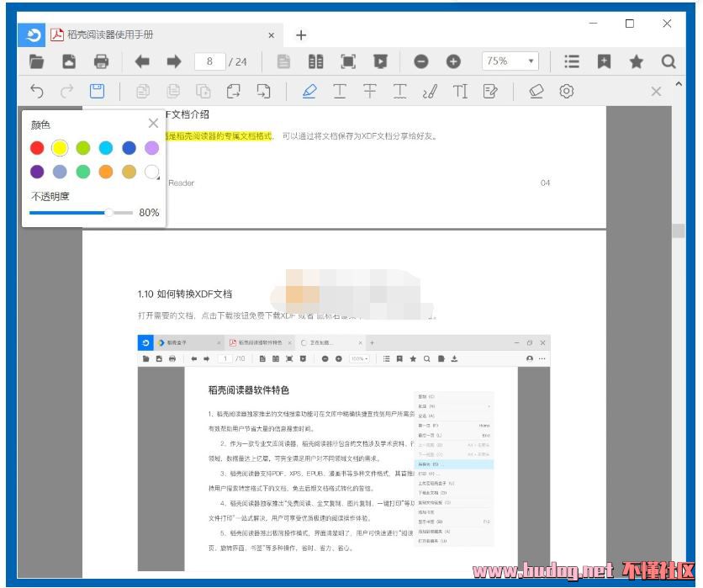Open a file with the folder icon
Viewport: 703px width, 588px height.
(x=36, y=61)
